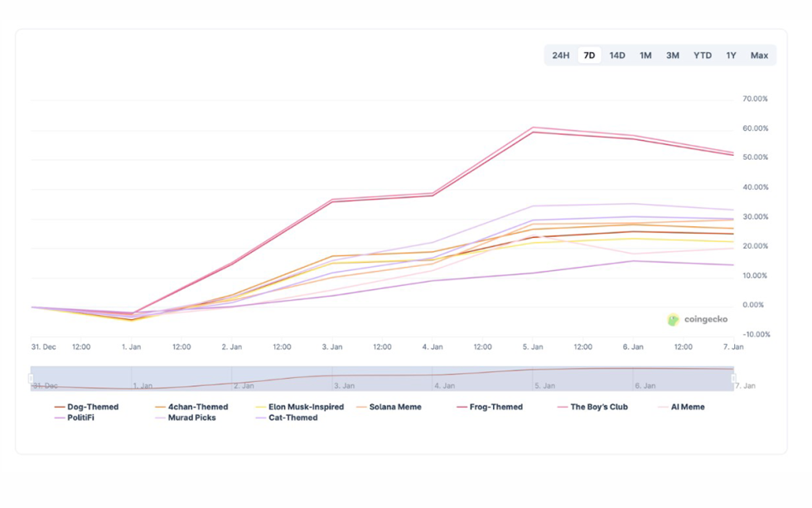Show Max time range data

coord(759,56)
